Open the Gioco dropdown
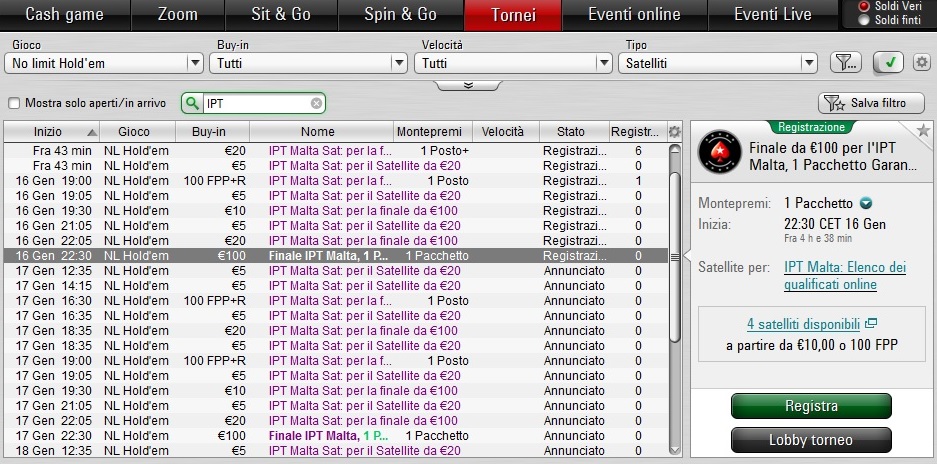 tap(104, 63)
